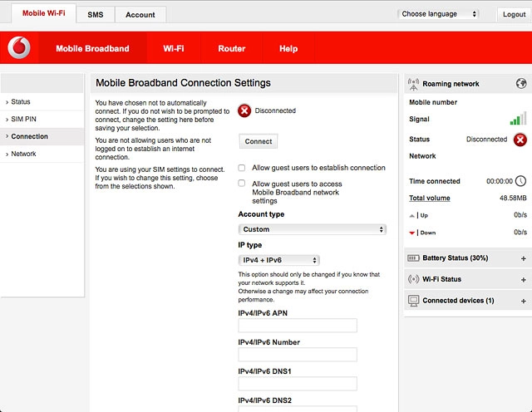532x412 pixels.
Task: Open the IP type dropdown
Action: [278, 260]
